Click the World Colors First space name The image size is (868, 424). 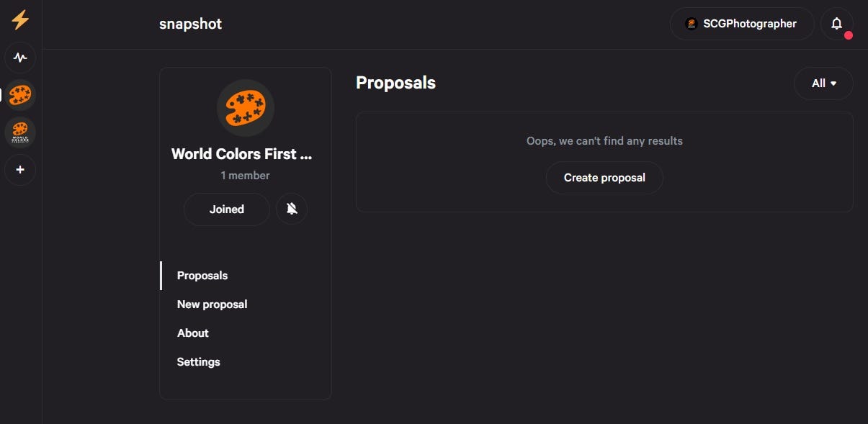click(x=242, y=154)
